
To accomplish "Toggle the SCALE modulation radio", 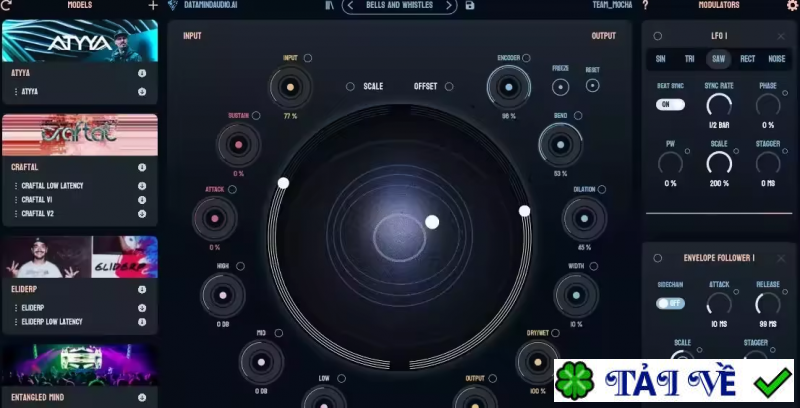I will click(350, 87).
